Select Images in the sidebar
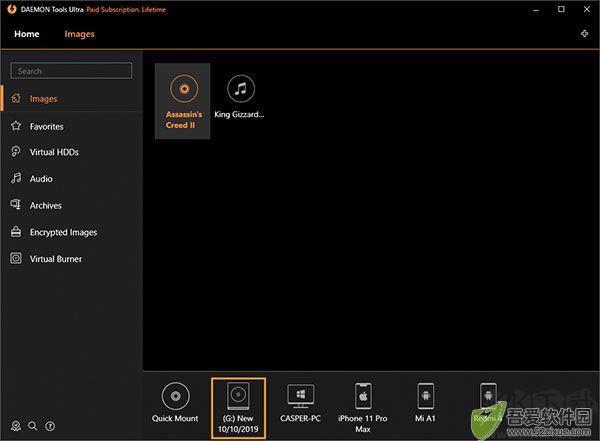This screenshot has width=600, height=441. (72, 99)
